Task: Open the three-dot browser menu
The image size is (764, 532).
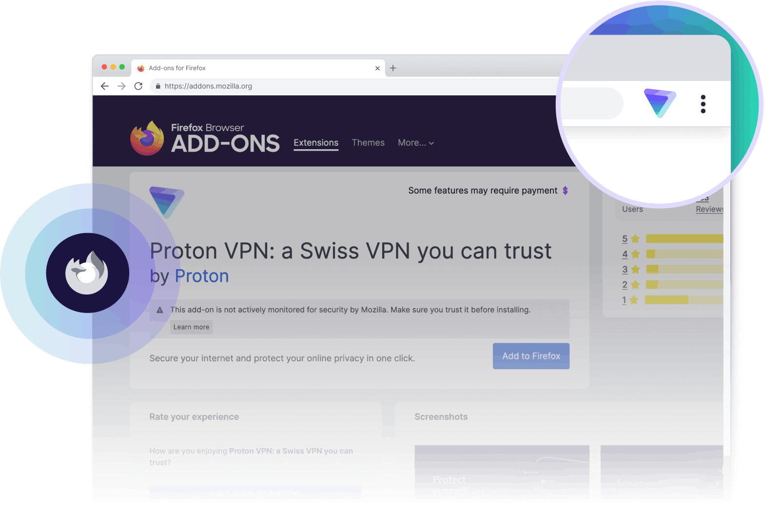Action: click(703, 104)
